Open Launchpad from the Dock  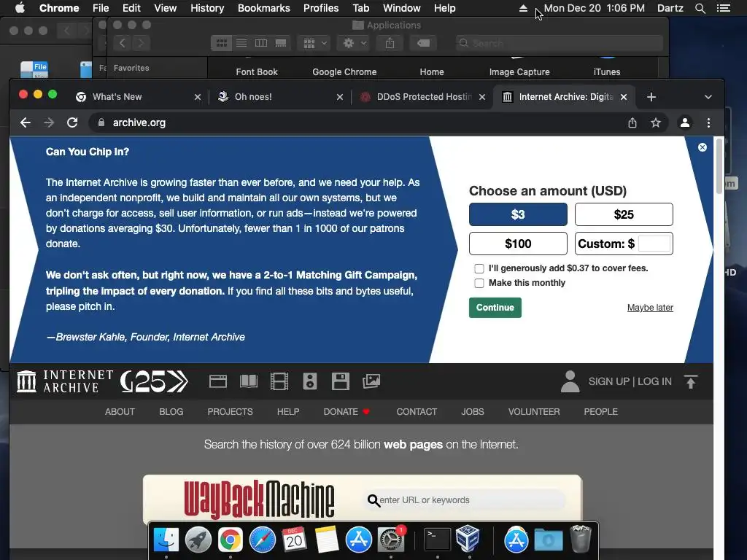198,540
